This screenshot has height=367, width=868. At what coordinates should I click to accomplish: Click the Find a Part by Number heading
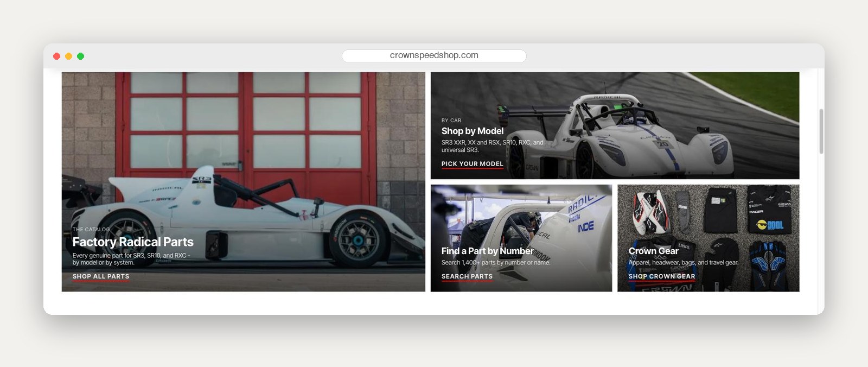(487, 251)
